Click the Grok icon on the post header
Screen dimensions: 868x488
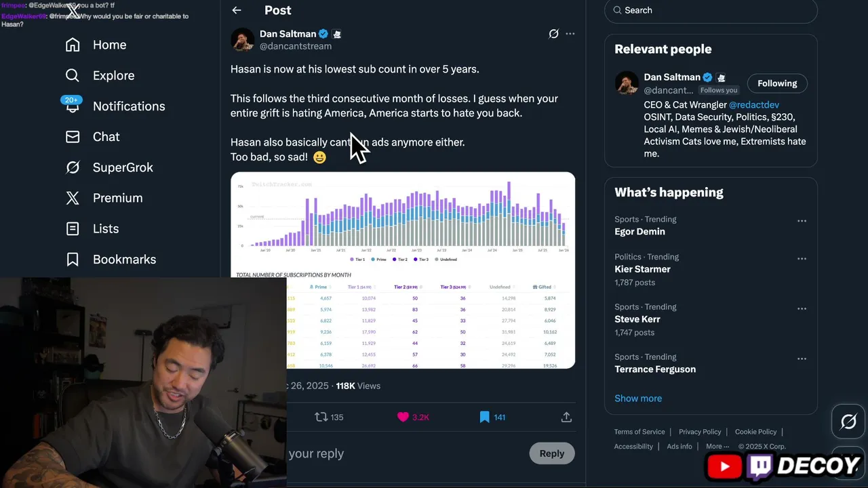[x=553, y=34]
